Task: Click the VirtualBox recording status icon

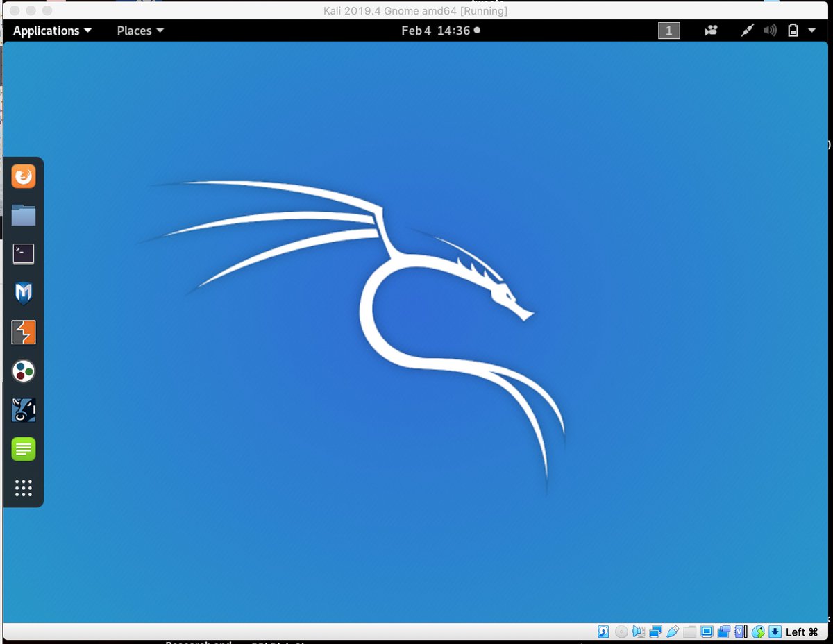Action: point(724,632)
